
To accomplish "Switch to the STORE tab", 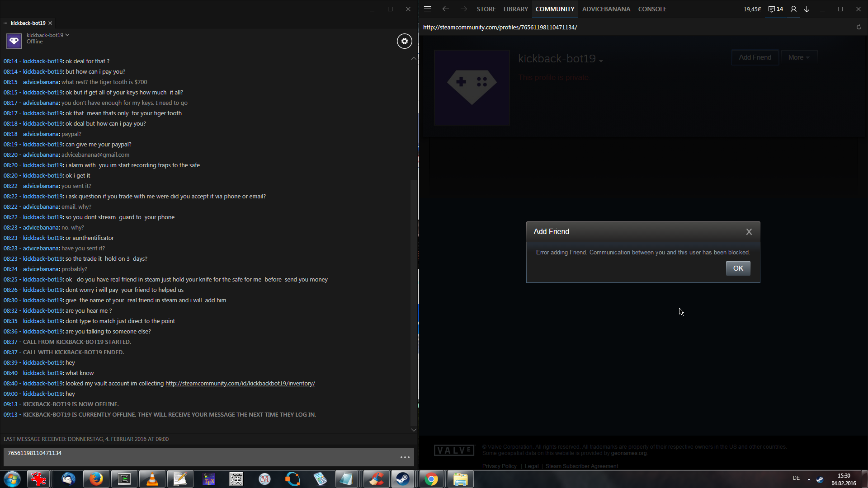I will (x=486, y=9).
